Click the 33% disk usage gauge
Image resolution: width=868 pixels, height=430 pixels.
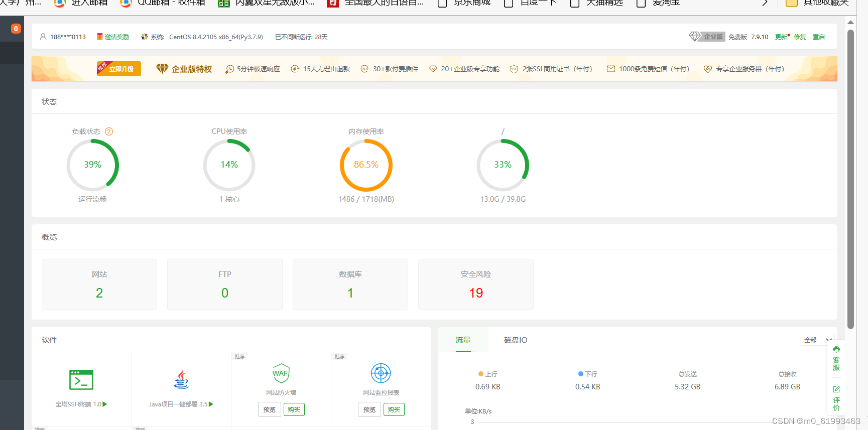click(x=503, y=165)
